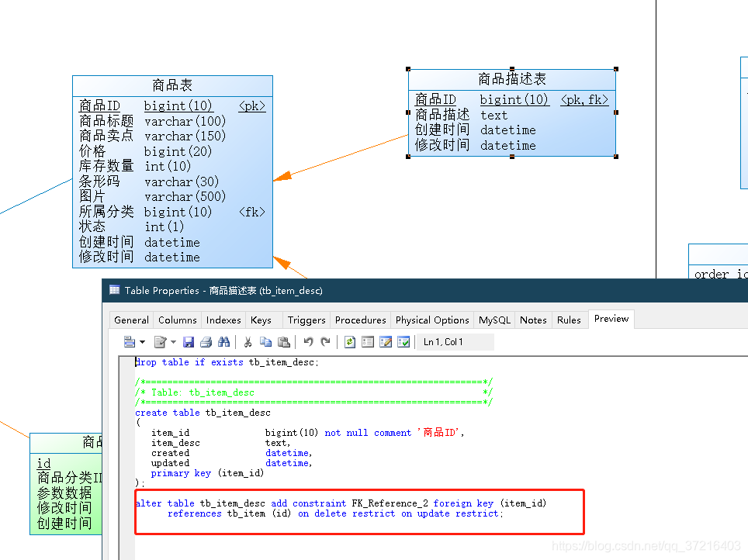Click the 商品描述 text column in 商品描述表
The image size is (748, 560).
[x=462, y=115]
